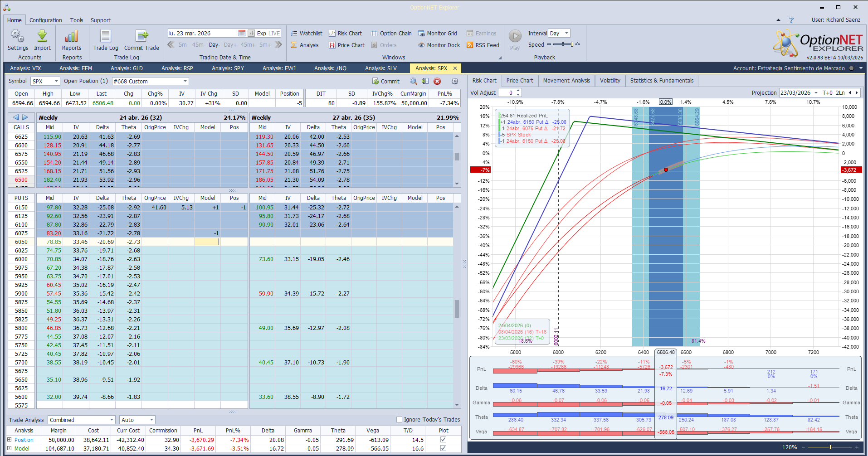Step back one day with Day-
Viewport: 868px width, 456px height.
215,45
